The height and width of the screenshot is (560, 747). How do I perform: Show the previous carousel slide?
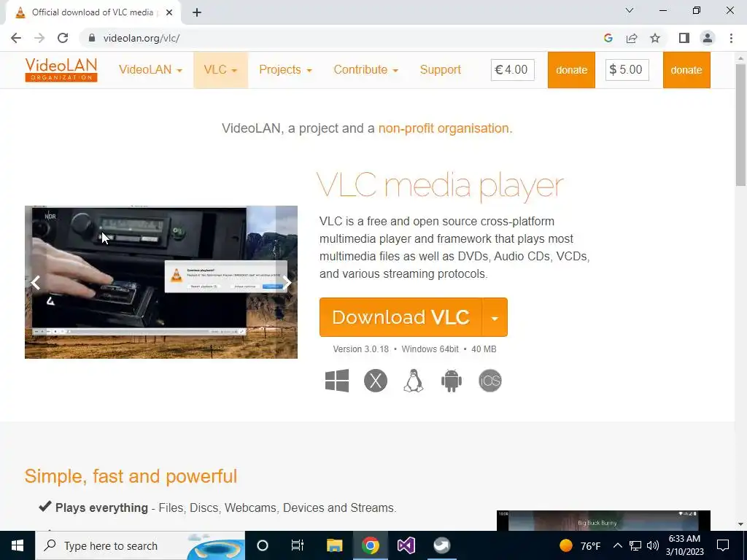pos(36,283)
